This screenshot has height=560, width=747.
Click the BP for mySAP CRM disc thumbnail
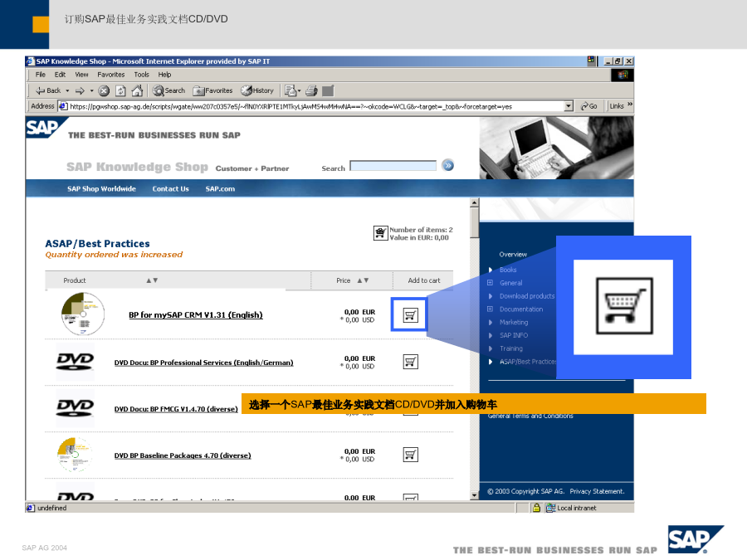click(83, 314)
